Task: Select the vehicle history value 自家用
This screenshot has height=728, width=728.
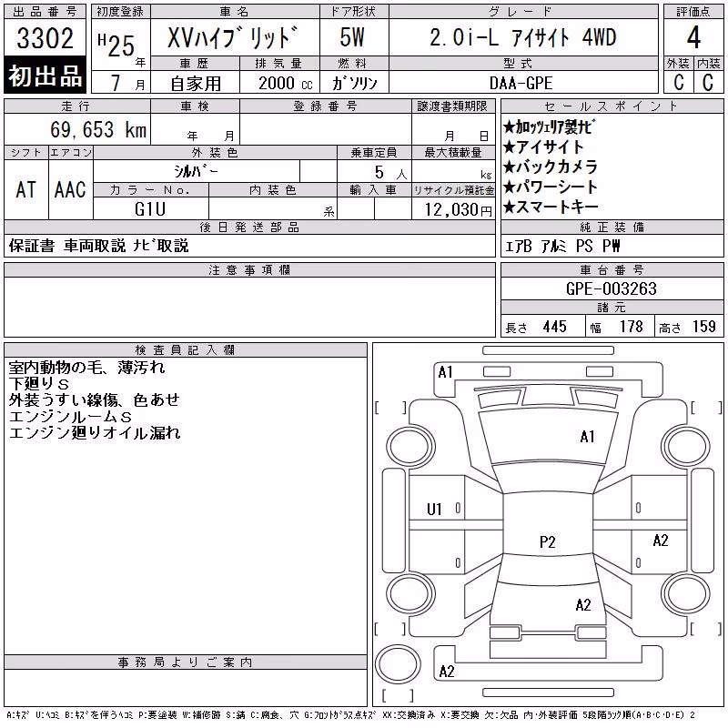Action: (x=196, y=84)
